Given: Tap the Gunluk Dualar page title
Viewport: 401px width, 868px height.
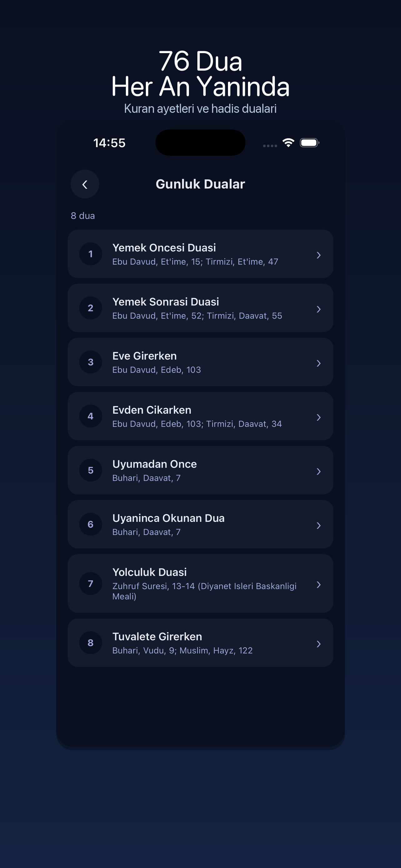Looking at the screenshot, I should click(x=200, y=184).
